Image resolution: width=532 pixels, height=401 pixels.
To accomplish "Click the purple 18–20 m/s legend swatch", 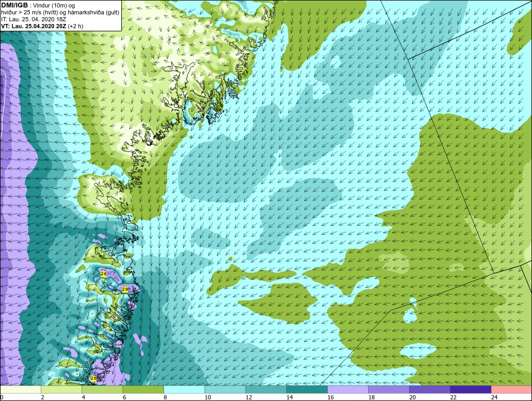I will pos(389,389).
